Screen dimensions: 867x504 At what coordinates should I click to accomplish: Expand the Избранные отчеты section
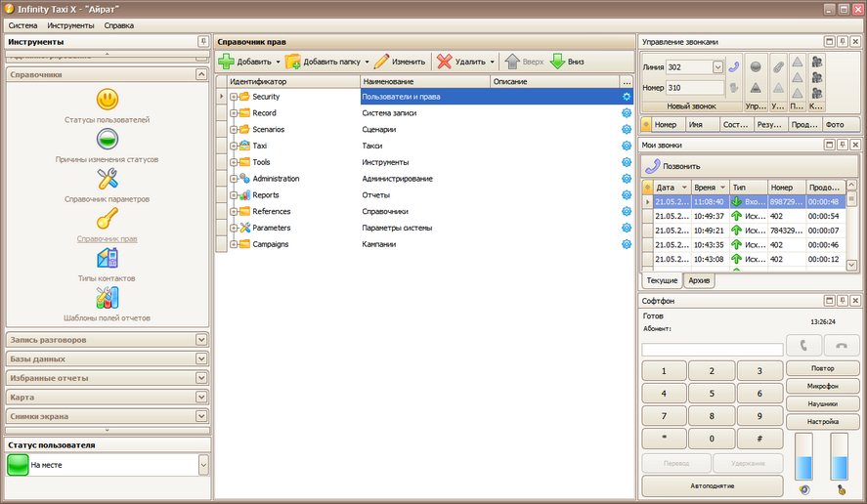tap(201, 378)
